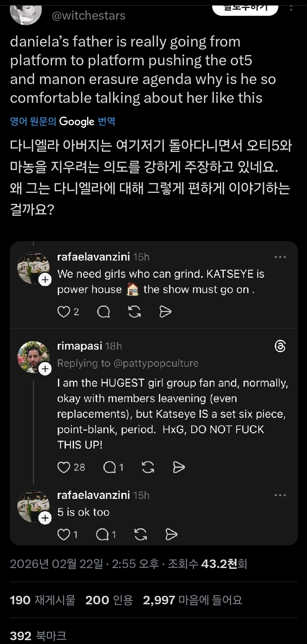View the 190 reposts list
307x644 pixels.
42,600
